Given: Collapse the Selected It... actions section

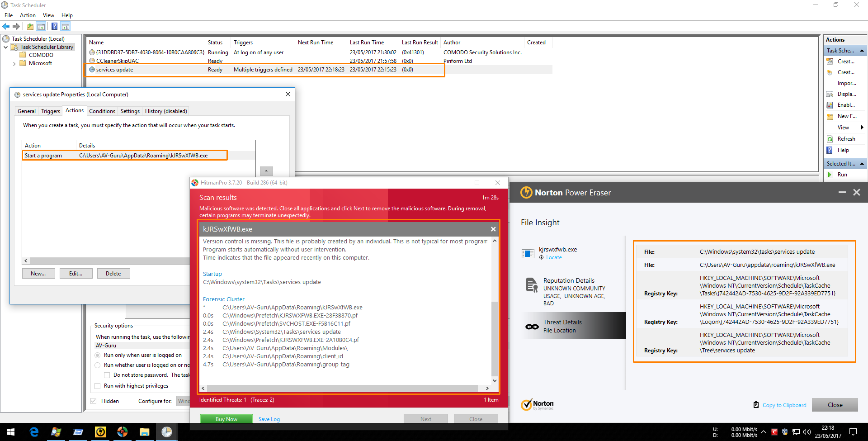Looking at the screenshot, I should click(862, 164).
